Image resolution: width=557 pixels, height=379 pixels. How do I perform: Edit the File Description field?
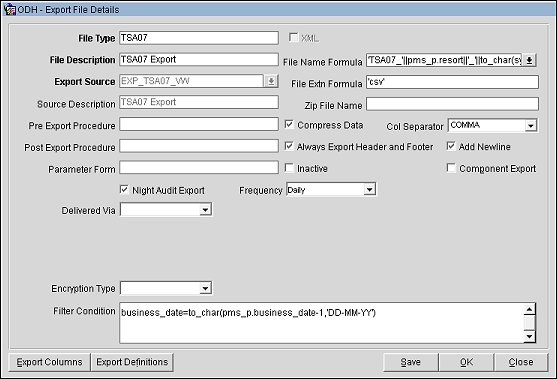click(199, 59)
